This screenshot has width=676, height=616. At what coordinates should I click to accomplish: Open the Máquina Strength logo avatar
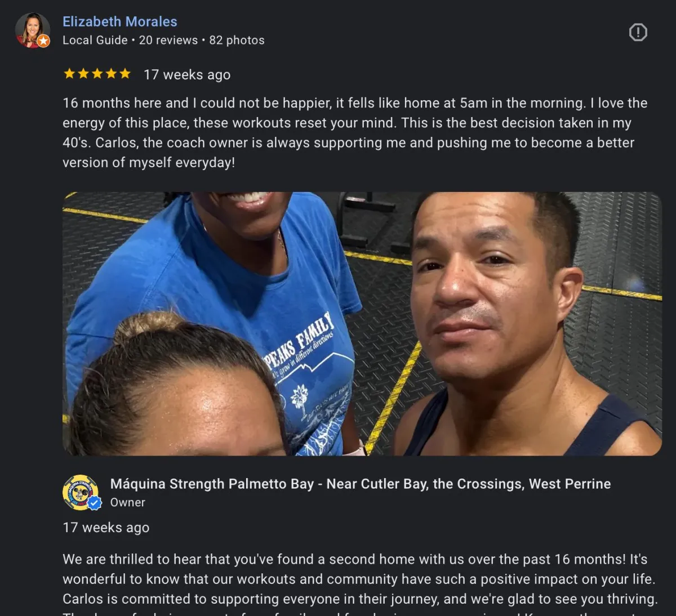click(81, 492)
